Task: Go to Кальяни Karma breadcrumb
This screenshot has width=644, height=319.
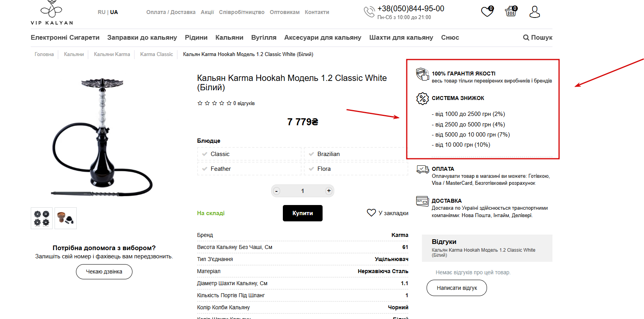Action: [x=112, y=54]
